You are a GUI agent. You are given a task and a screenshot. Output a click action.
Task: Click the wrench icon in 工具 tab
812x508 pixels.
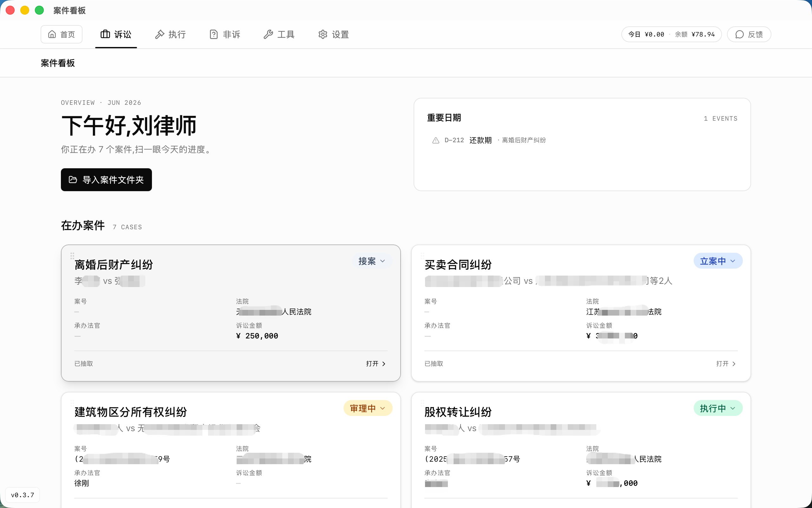click(268, 34)
